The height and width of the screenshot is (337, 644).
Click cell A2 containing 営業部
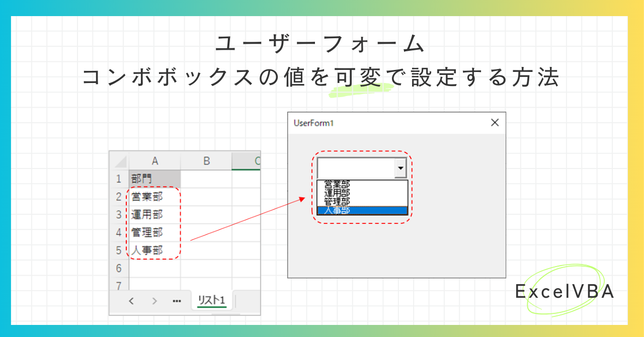tap(155, 197)
